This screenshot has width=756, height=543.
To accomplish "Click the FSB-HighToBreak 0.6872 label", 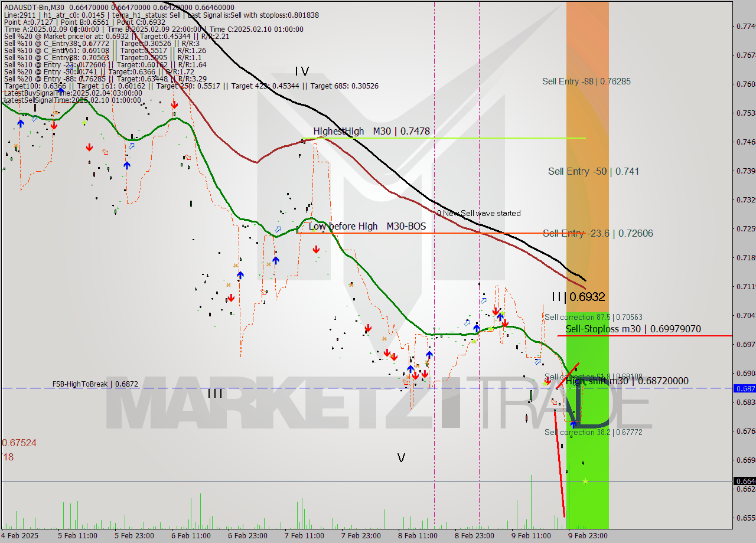I will click(x=95, y=384).
